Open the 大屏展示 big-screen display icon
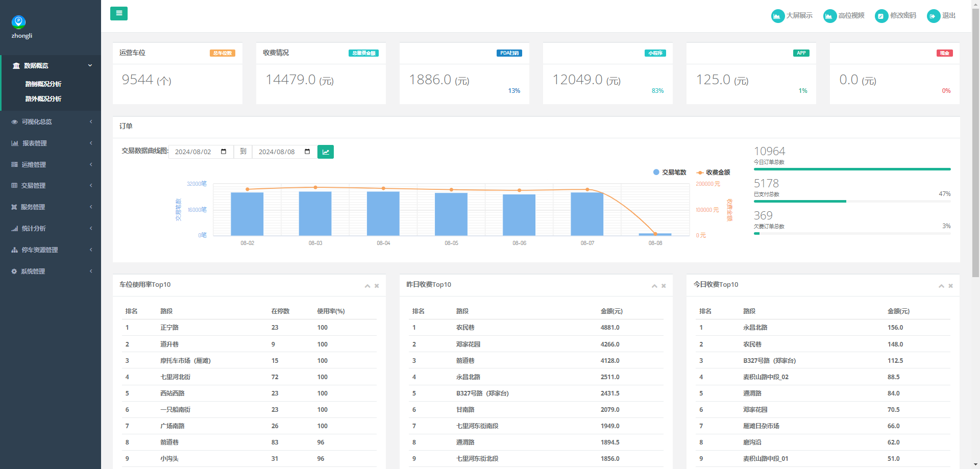980x469 pixels. click(x=777, y=16)
